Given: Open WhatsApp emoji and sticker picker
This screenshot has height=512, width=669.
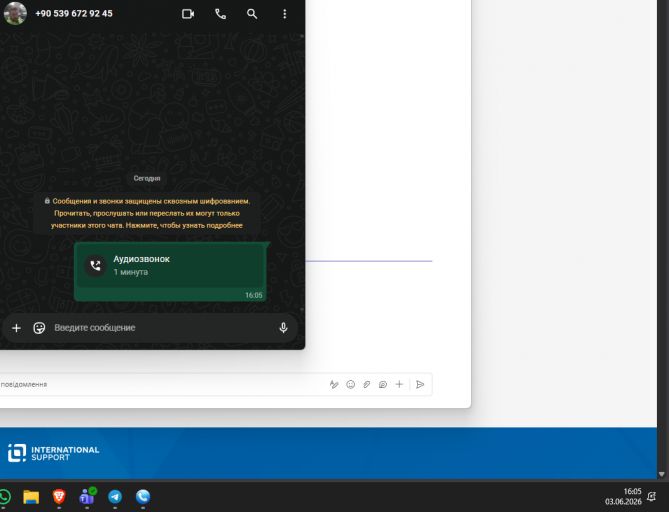Looking at the screenshot, I should point(39,328).
